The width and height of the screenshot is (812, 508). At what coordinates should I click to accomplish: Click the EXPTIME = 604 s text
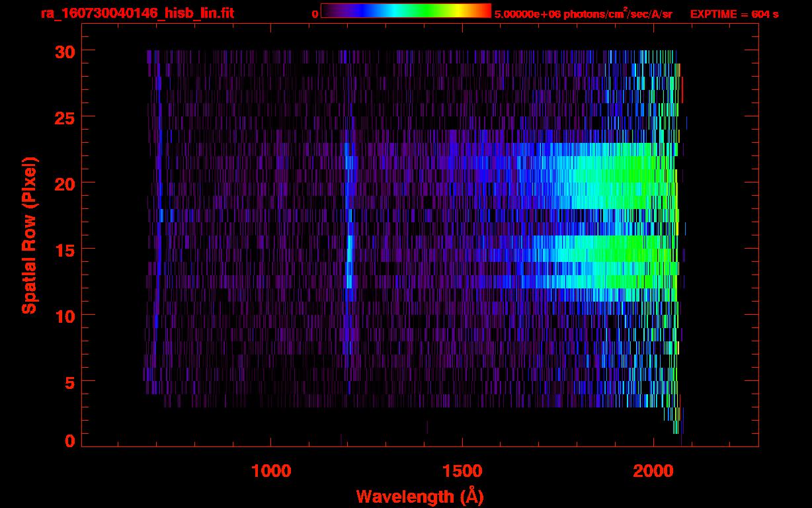(734, 14)
